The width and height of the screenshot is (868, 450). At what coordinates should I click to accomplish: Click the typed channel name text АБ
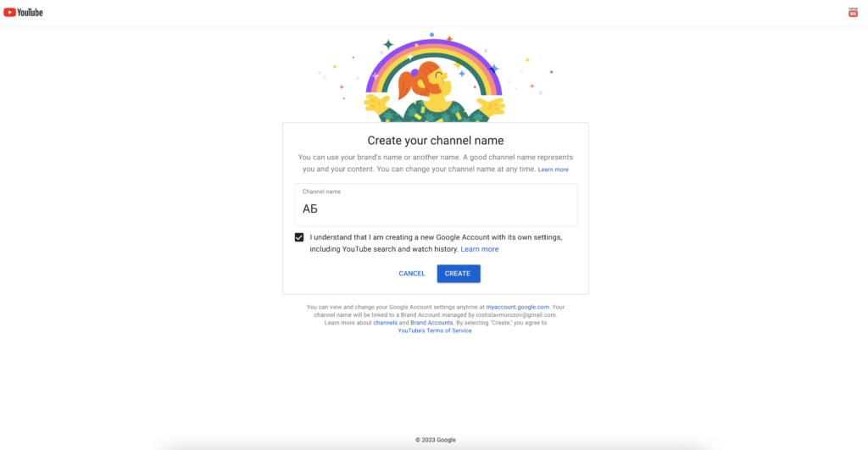pyautogui.click(x=309, y=208)
